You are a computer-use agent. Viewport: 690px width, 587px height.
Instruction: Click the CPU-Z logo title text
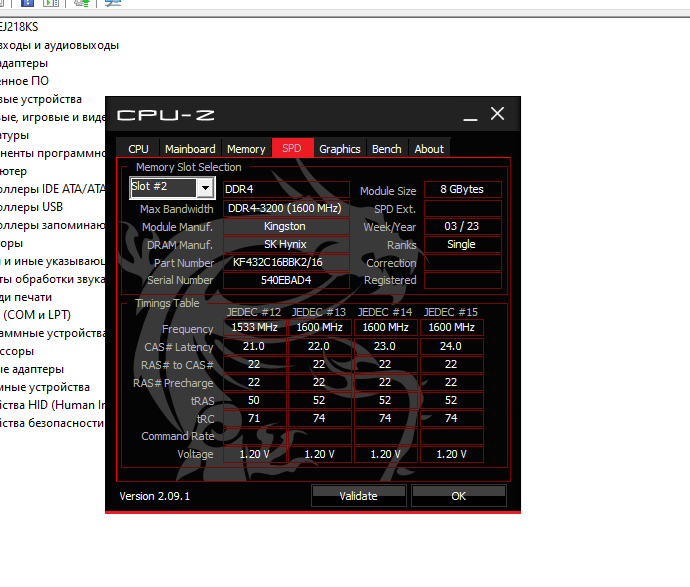point(166,115)
